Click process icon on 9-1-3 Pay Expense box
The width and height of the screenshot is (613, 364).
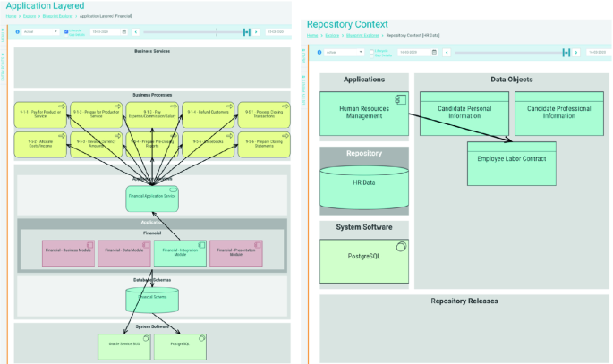174,106
